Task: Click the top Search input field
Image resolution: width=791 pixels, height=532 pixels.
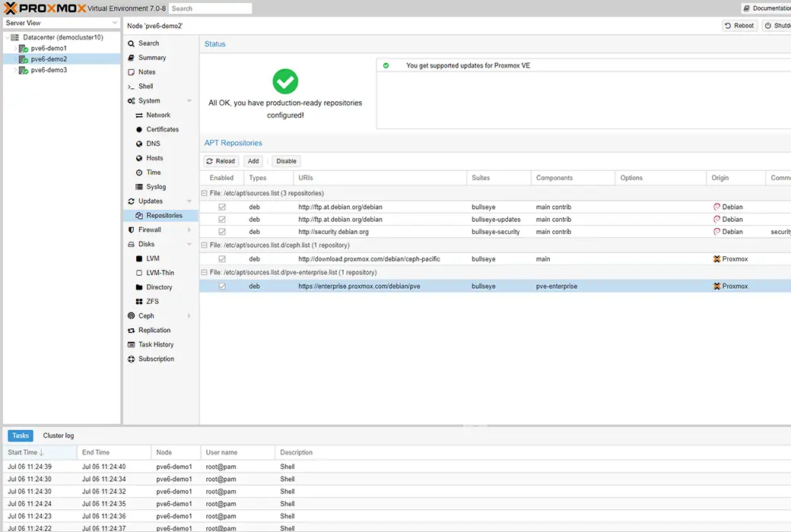Action: (211, 8)
